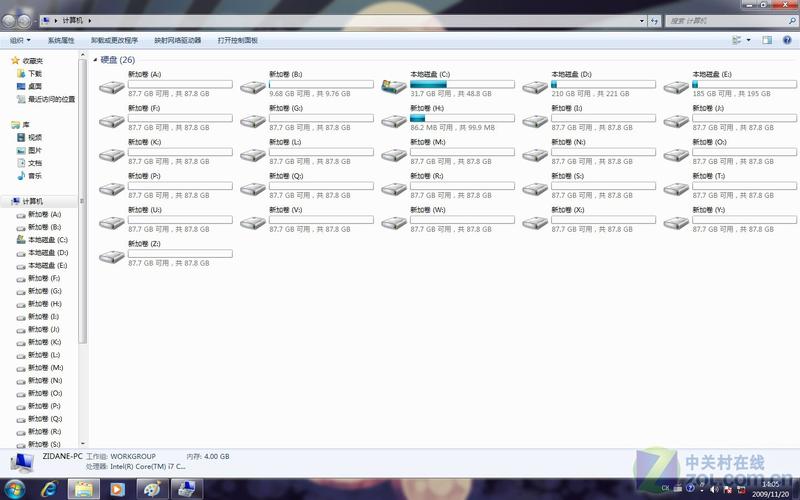Click 卸载或更改程序 in the toolbar

(114, 40)
